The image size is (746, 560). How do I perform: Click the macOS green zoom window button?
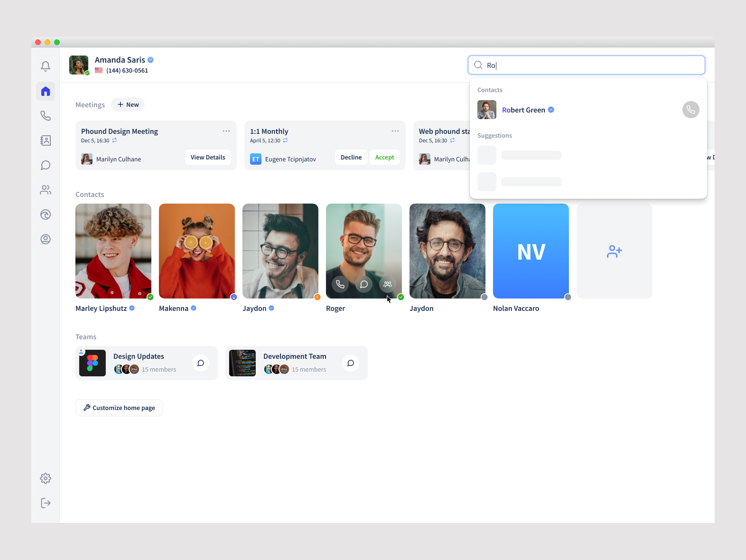tap(57, 42)
